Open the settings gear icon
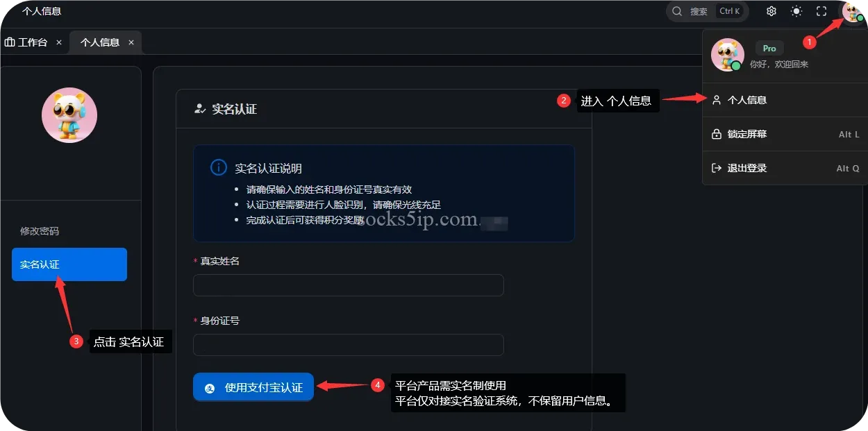Viewport: 868px width, 431px height. coord(771,11)
